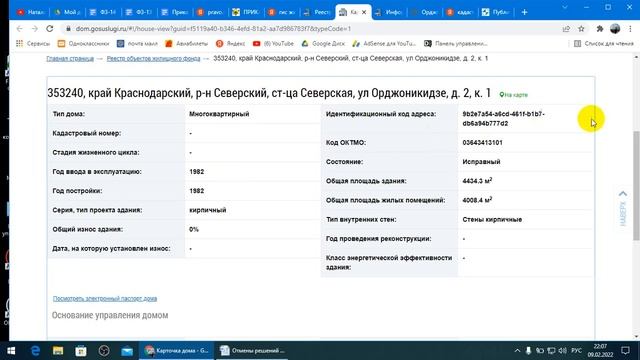Show the house 'На карте' map link
The height and width of the screenshot is (360, 640).
(513, 95)
